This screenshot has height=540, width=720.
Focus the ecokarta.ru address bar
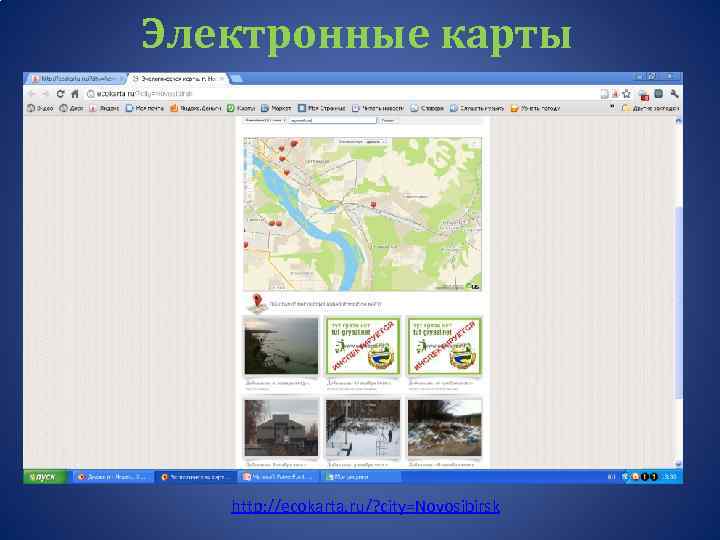[340, 94]
